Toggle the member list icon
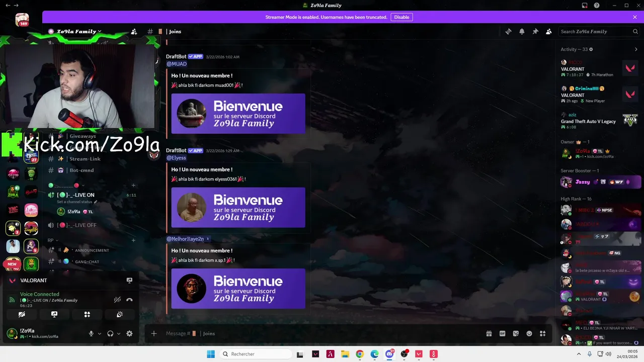Viewport: 644px width, 362px height. pos(549,31)
